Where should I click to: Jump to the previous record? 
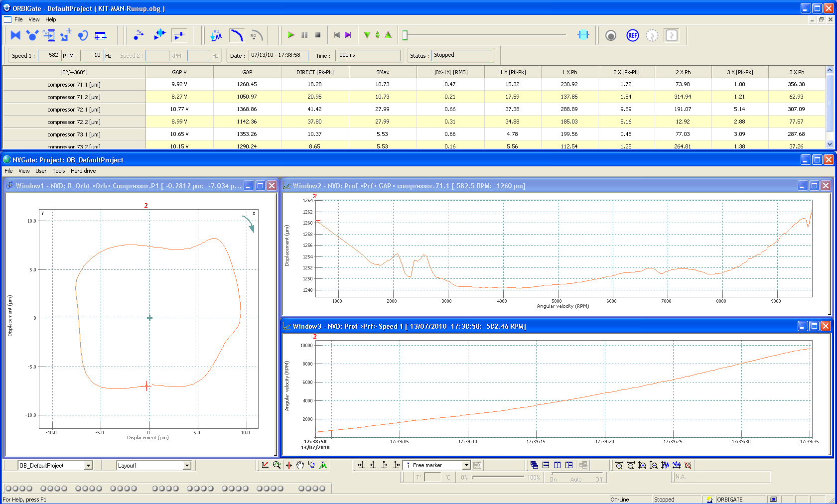(337, 35)
